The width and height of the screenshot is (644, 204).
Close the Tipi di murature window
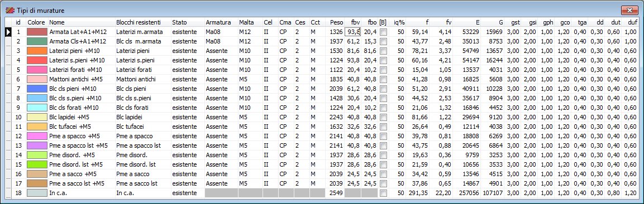(629, 10)
